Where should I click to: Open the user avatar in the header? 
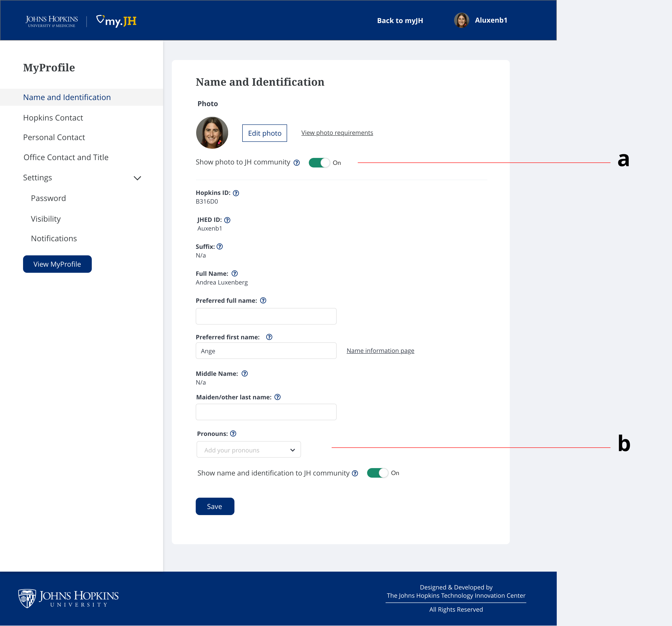point(461,20)
